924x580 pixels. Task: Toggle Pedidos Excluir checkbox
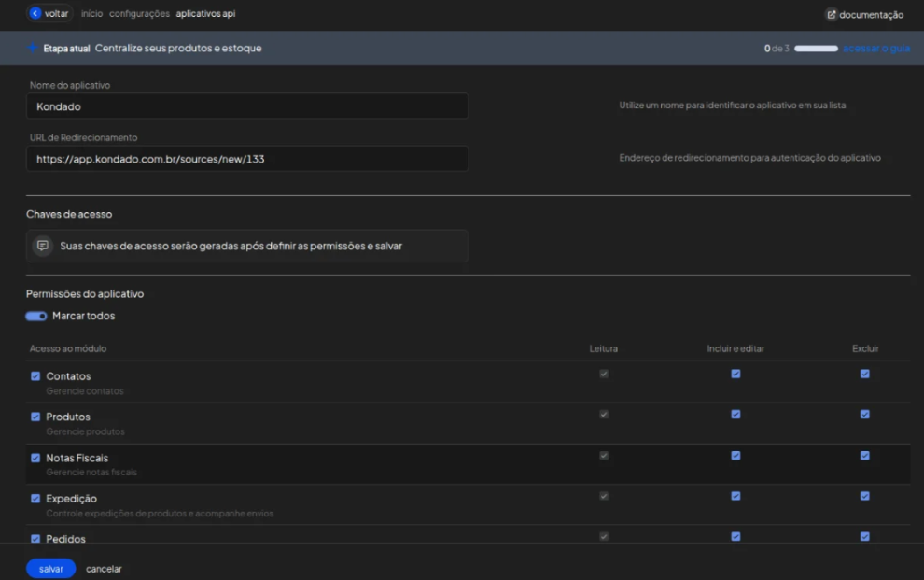pos(864,536)
